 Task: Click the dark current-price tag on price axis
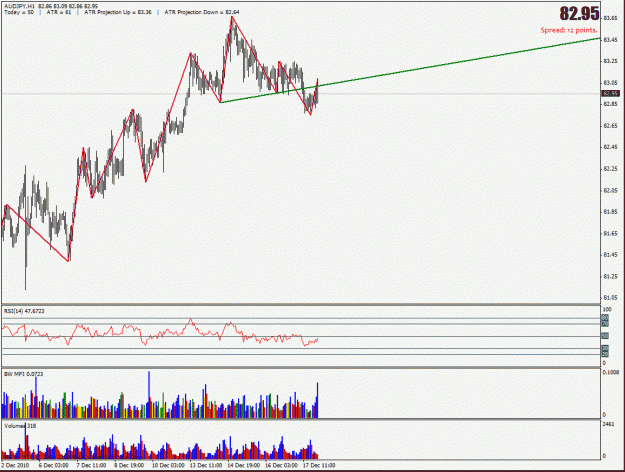click(x=611, y=94)
